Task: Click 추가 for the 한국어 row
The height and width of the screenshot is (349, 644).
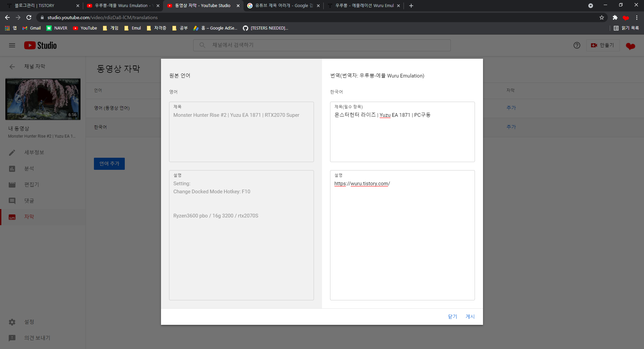Action: tap(511, 127)
